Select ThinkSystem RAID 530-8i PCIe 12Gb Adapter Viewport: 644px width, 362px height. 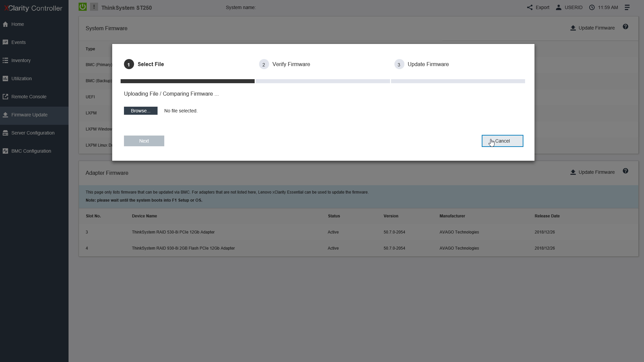173,232
